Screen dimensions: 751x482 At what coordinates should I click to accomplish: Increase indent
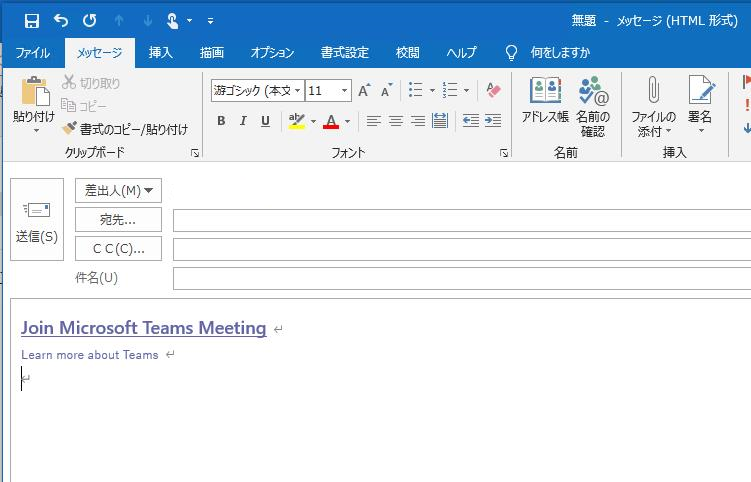click(x=493, y=121)
